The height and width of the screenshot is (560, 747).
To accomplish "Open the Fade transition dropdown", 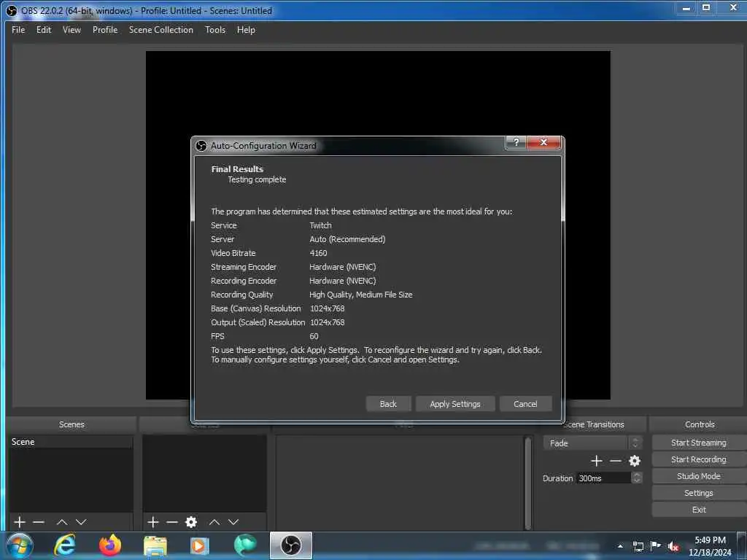I will pyautogui.click(x=592, y=443).
